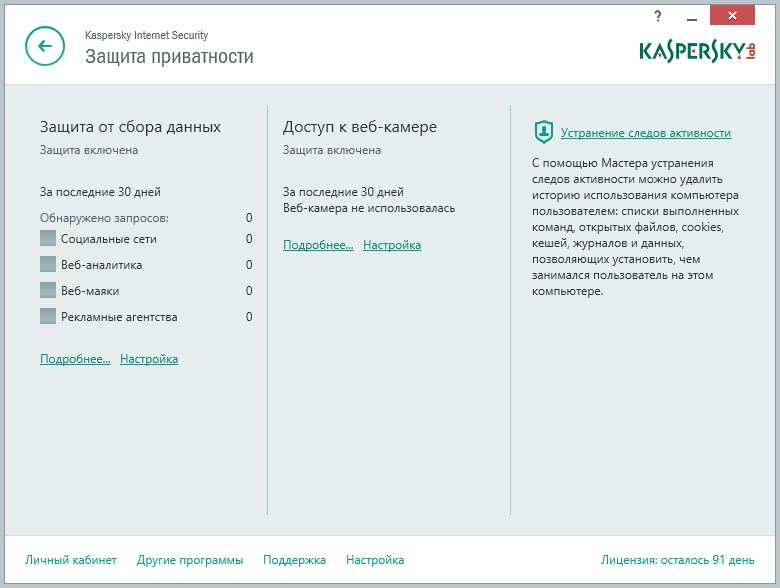The width and height of the screenshot is (780, 588).
Task: Click Веб-камера не использовалась text
Action: click(369, 208)
